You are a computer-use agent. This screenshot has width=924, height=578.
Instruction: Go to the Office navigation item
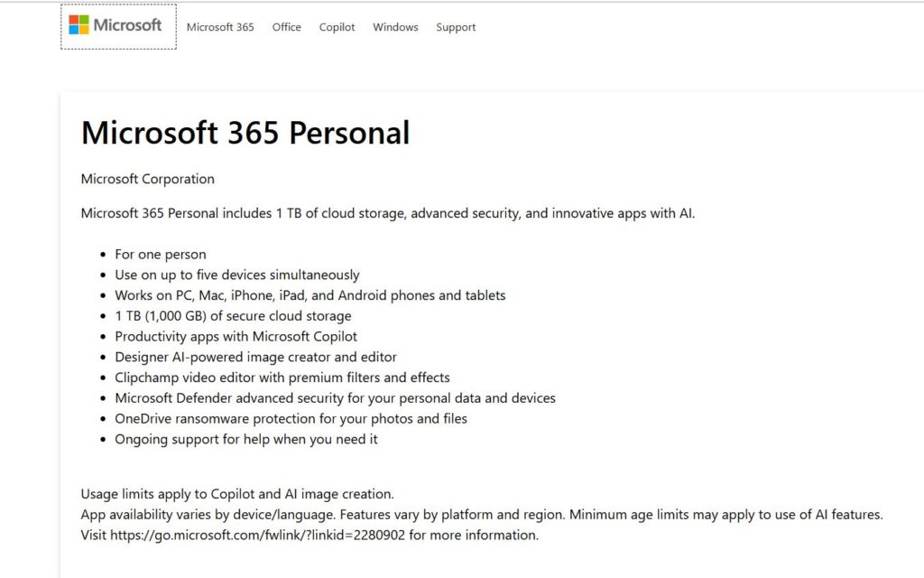coord(286,27)
